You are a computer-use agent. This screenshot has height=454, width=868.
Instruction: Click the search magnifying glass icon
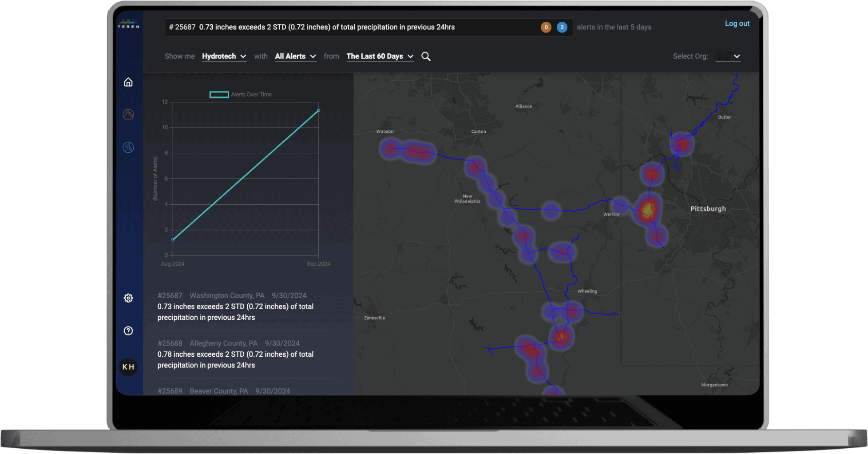pyautogui.click(x=426, y=56)
